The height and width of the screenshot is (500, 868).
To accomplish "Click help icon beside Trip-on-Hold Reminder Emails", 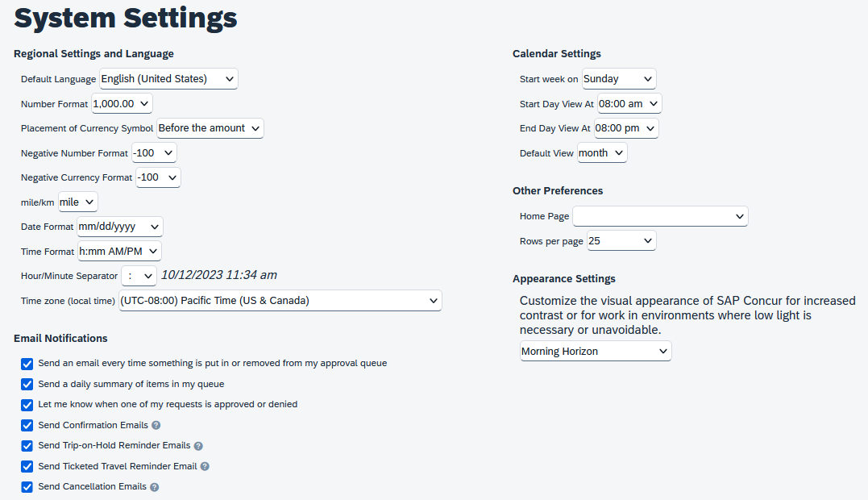I will tap(198, 446).
